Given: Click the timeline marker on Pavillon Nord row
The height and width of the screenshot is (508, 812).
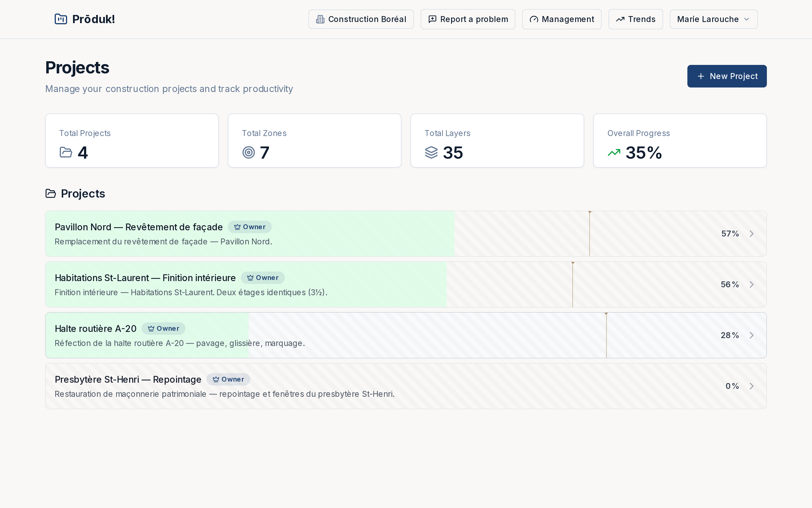Looking at the screenshot, I should pyautogui.click(x=590, y=233).
